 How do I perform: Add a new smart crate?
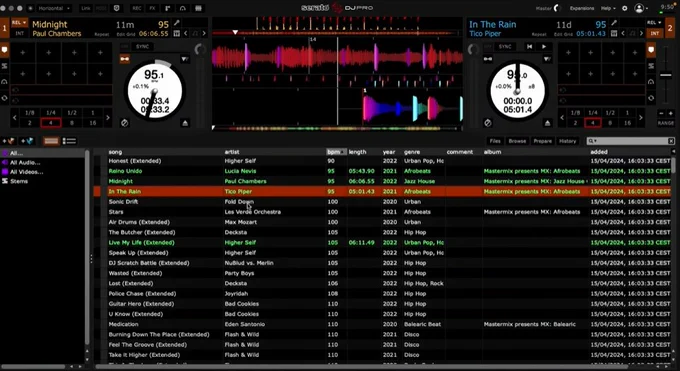[27, 141]
